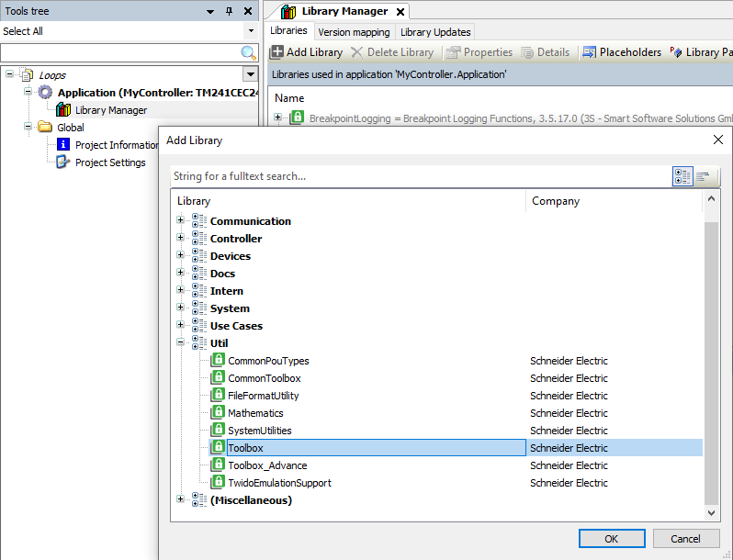
Task: Click the Cancel button
Action: [685, 539]
